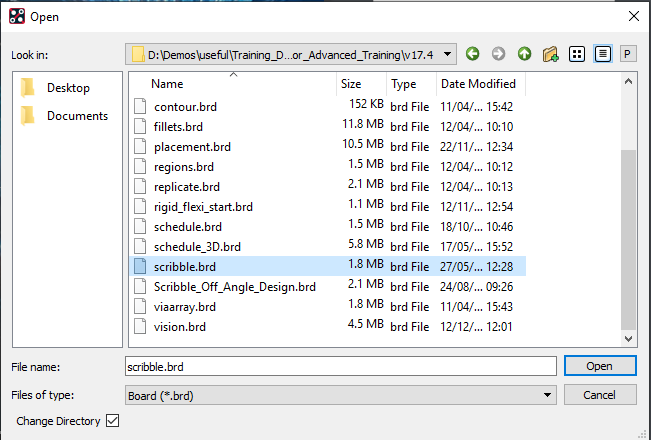Sort files by Date Modified column
Viewport: 651px width, 440px height.
[x=478, y=84]
